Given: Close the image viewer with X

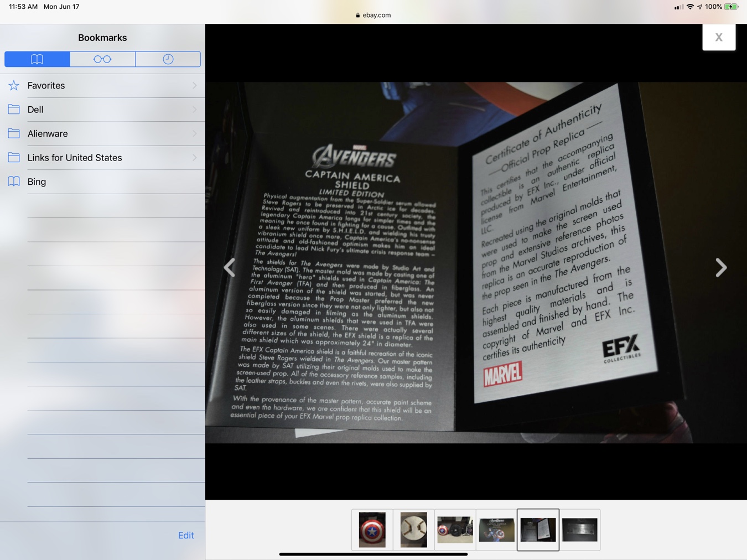Looking at the screenshot, I should 719,37.
